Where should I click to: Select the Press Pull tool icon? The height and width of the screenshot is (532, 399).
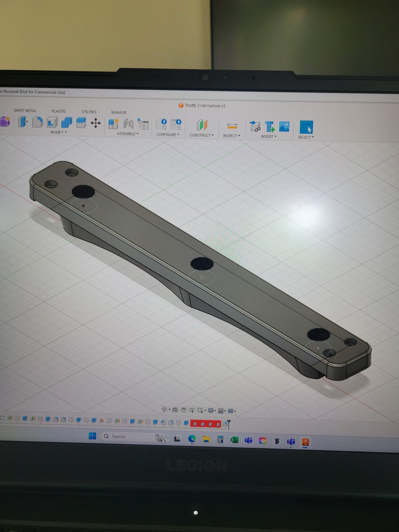click(x=23, y=122)
